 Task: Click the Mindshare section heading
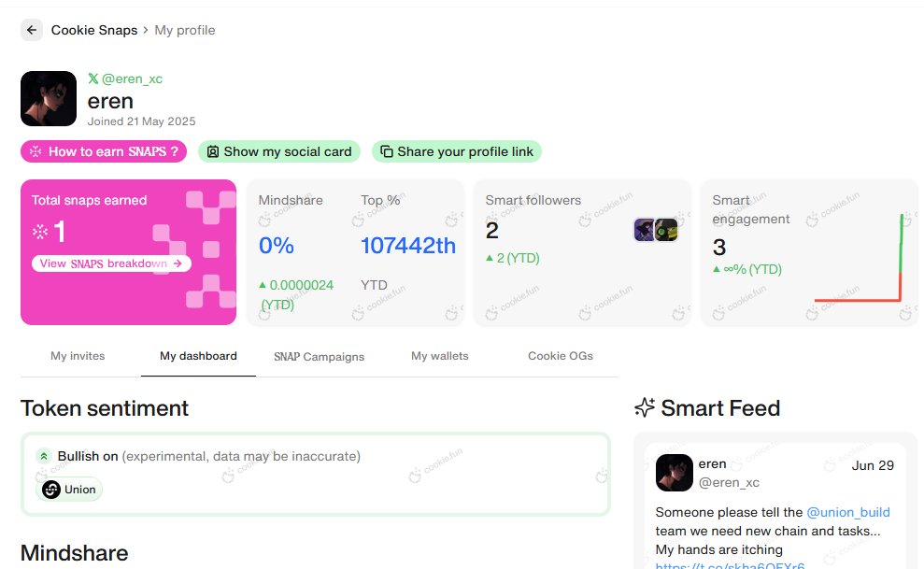(x=74, y=553)
